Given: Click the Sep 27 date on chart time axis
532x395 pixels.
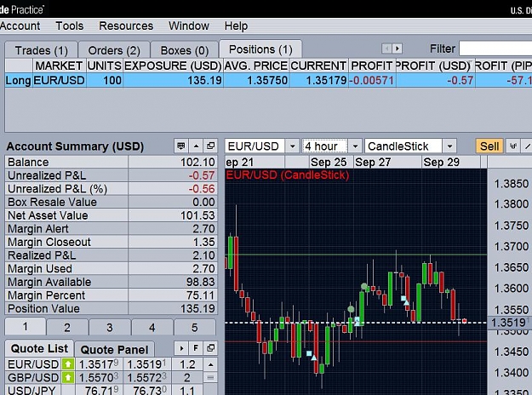Looking at the screenshot, I should coord(373,163).
